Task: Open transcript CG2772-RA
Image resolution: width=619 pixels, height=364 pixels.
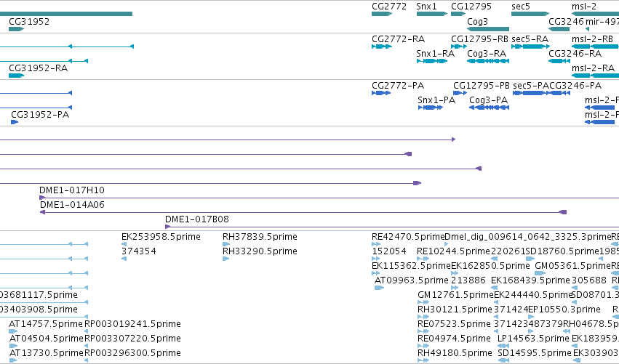Action: pos(382,46)
